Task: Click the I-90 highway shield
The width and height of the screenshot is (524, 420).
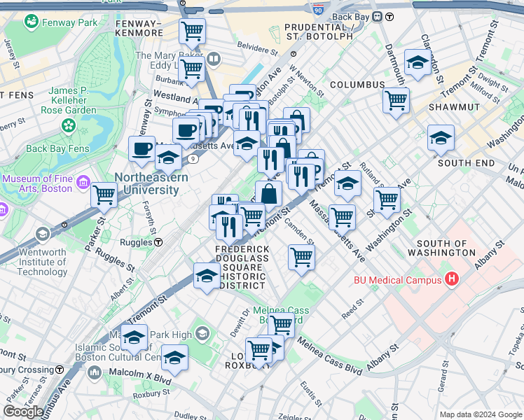Action: [319, 9]
